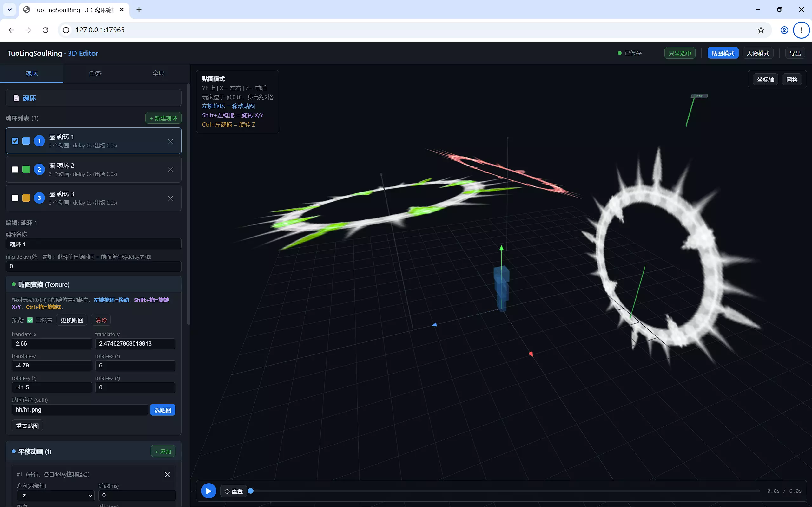812x507 pixels.
Task: Click the timeline slider handle
Action: point(251,491)
